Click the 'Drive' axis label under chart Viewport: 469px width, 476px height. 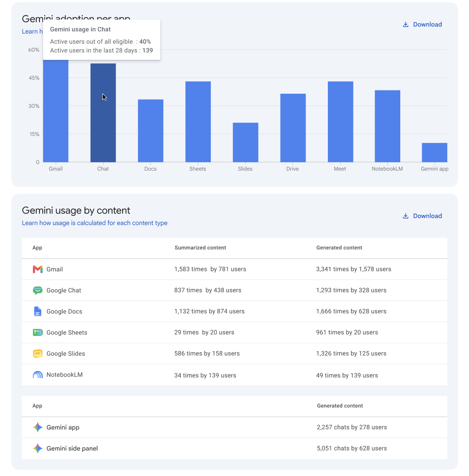coord(293,169)
